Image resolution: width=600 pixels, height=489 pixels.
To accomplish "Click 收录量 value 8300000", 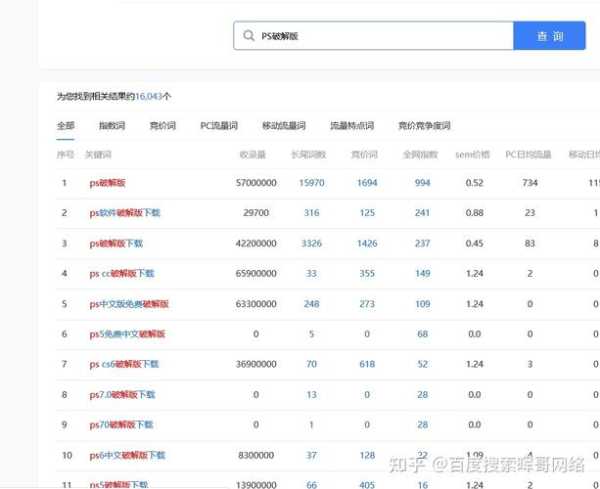I will point(256,455).
